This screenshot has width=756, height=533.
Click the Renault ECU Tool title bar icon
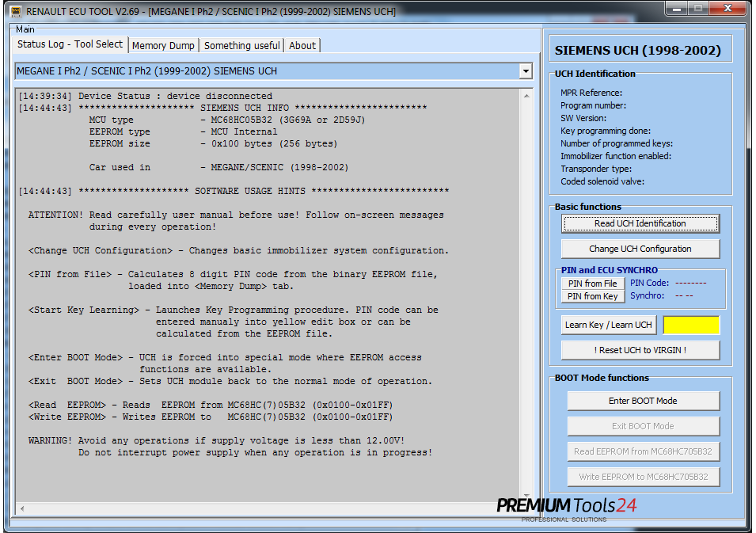[15, 11]
